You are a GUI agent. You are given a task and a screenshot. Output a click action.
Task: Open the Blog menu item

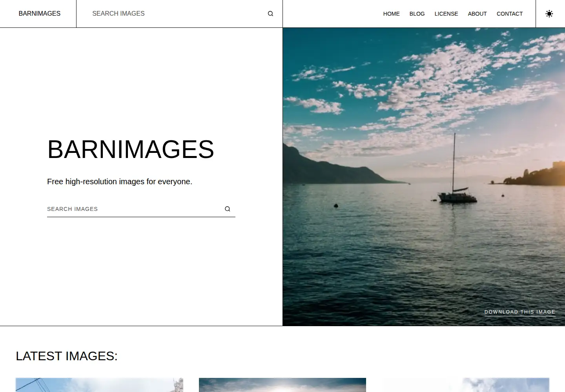click(x=417, y=14)
